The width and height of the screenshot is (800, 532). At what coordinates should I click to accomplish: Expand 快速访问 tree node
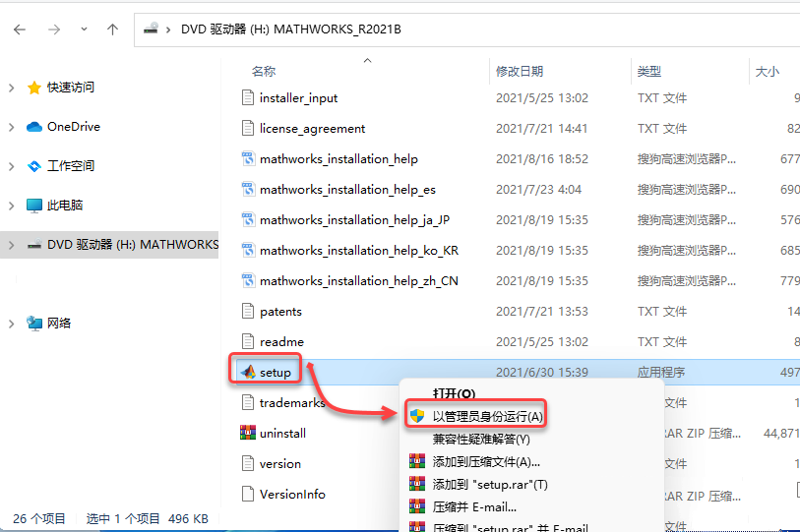pyautogui.click(x=11, y=88)
